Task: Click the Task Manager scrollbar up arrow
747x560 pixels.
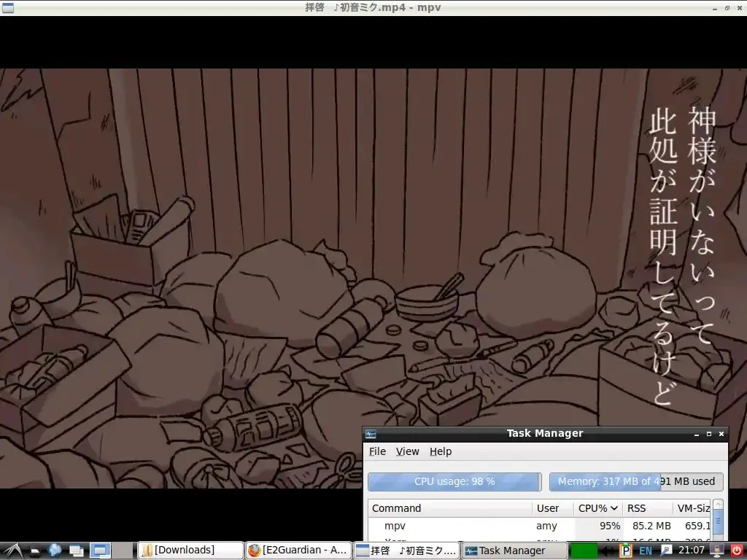Action: [x=718, y=505]
